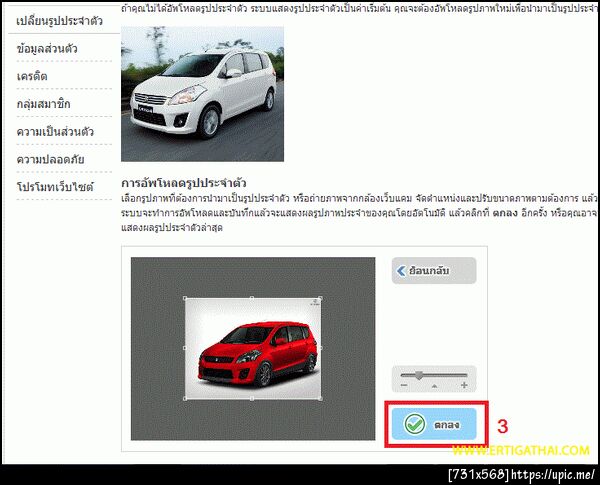Click the current white car avatar image
The height and width of the screenshot is (485, 600).
tap(202, 94)
